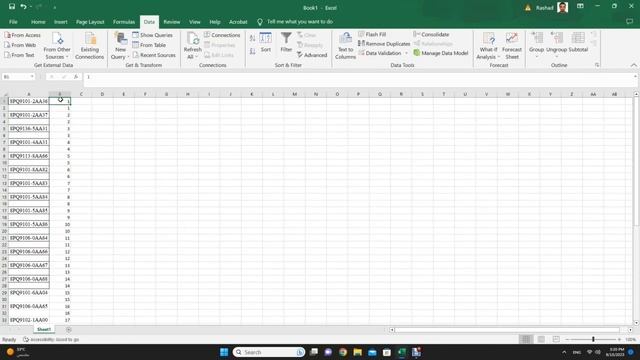This screenshot has height=360, width=640.
Task: Switch to the Insert tab
Action: click(61, 22)
